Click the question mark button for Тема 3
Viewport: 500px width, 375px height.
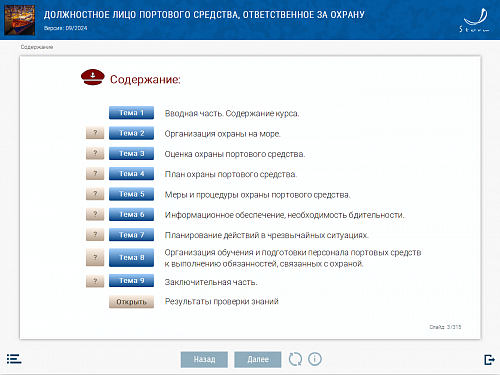click(95, 153)
